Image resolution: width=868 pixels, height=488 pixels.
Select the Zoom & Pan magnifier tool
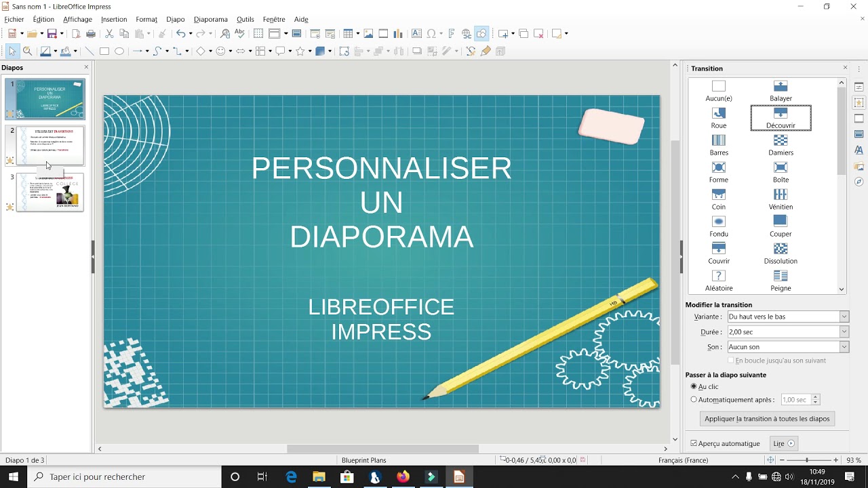27,51
